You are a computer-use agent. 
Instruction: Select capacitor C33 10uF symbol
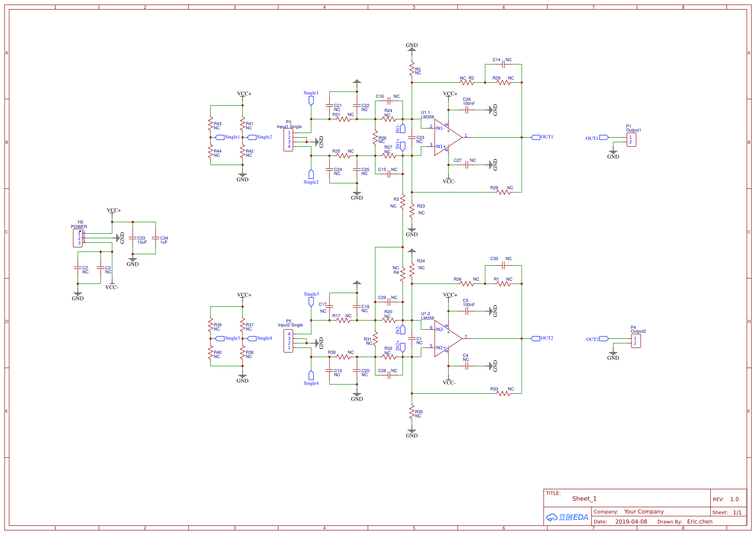point(133,238)
